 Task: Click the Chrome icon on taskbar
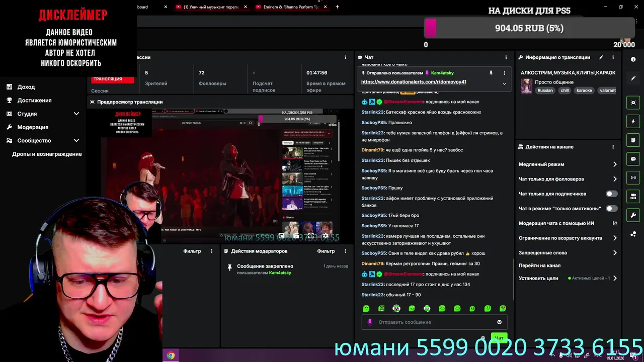tap(171, 355)
